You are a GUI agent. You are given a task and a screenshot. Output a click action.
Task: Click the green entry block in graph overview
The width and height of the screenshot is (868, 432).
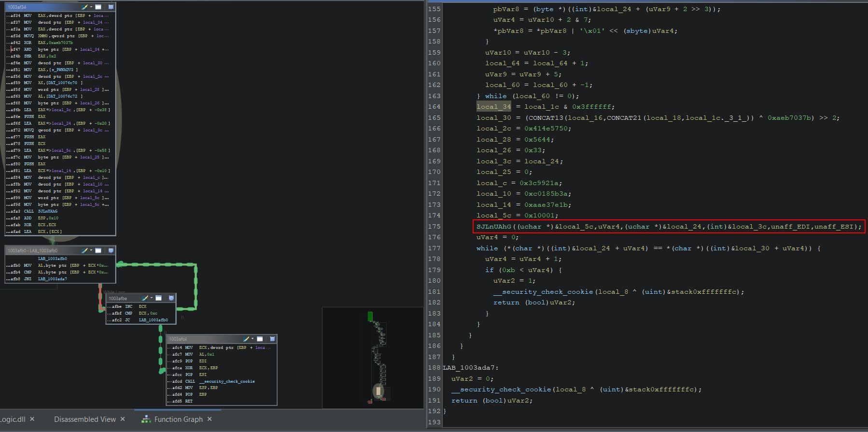370,316
